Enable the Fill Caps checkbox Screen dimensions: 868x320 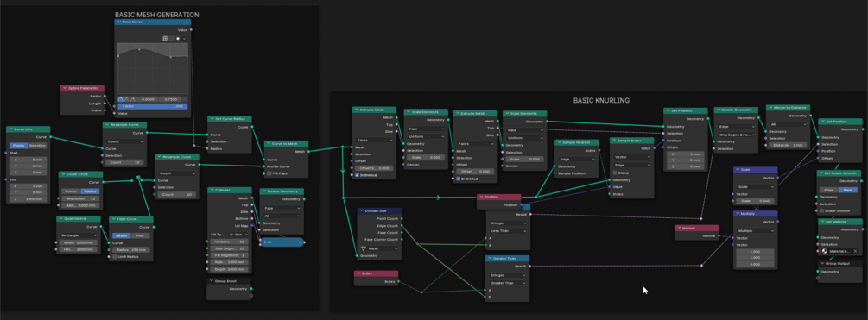click(x=269, y=173)
